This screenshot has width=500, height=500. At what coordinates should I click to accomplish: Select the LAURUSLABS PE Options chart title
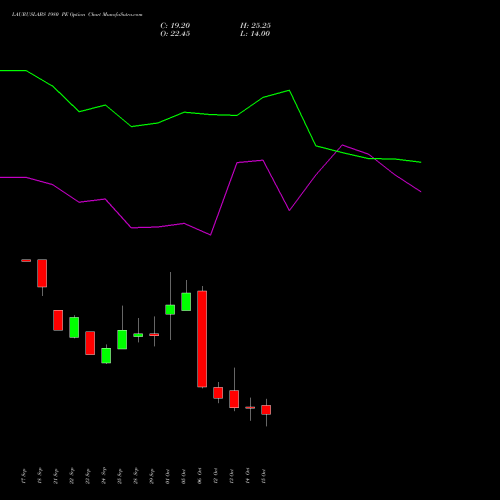pos(77,15)
